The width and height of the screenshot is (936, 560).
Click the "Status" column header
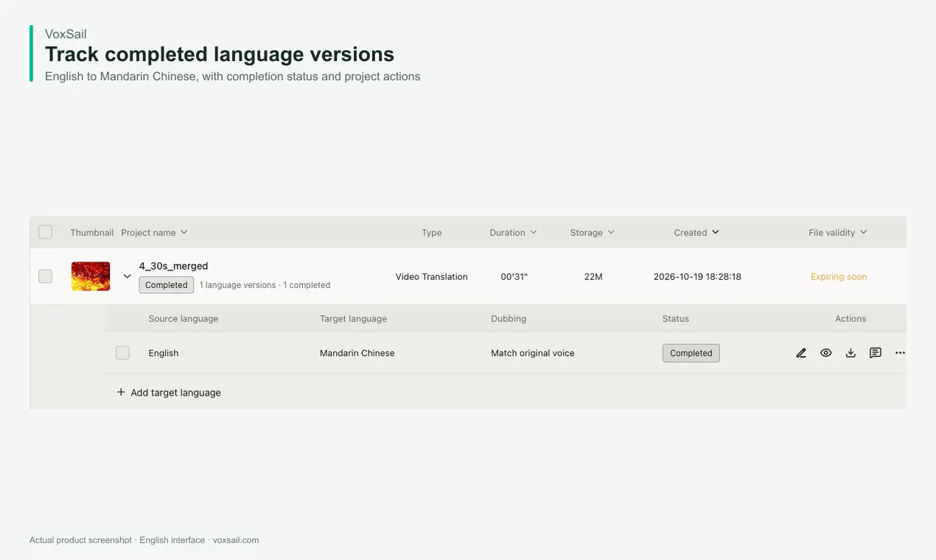point(676,319)
